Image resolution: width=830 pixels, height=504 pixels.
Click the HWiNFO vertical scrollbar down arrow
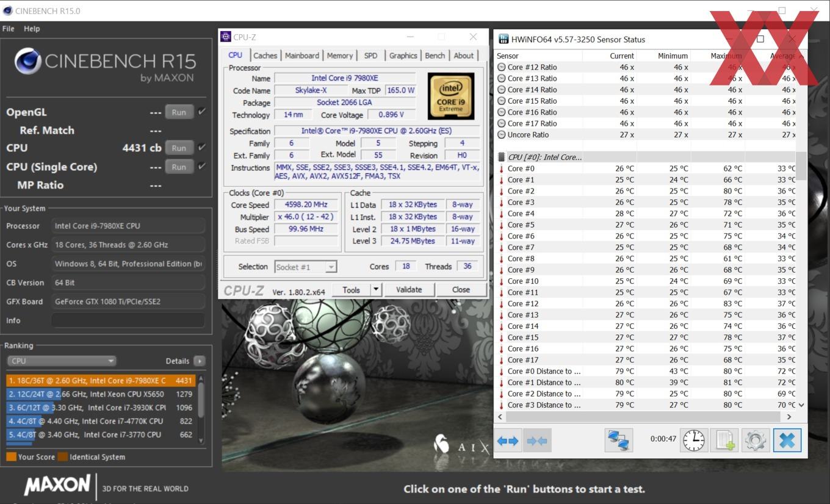pyautogui.click(x=801, y=405)
